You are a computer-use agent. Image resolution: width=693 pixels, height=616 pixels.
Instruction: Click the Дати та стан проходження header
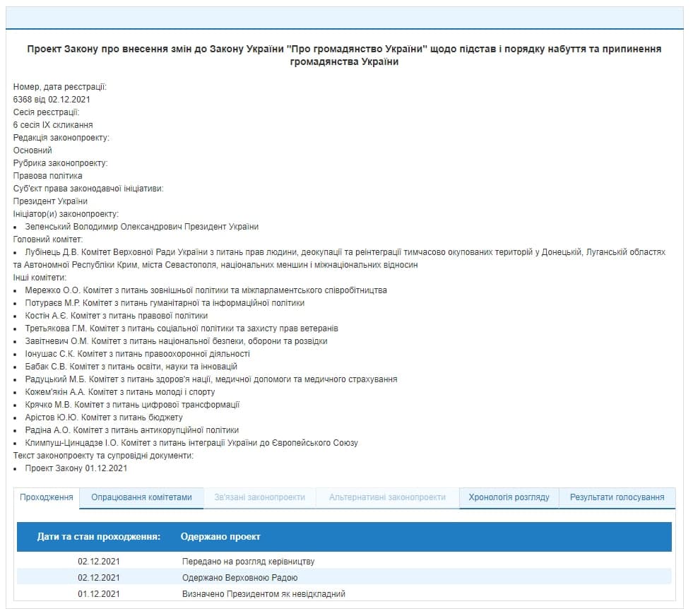click(99, 537)
